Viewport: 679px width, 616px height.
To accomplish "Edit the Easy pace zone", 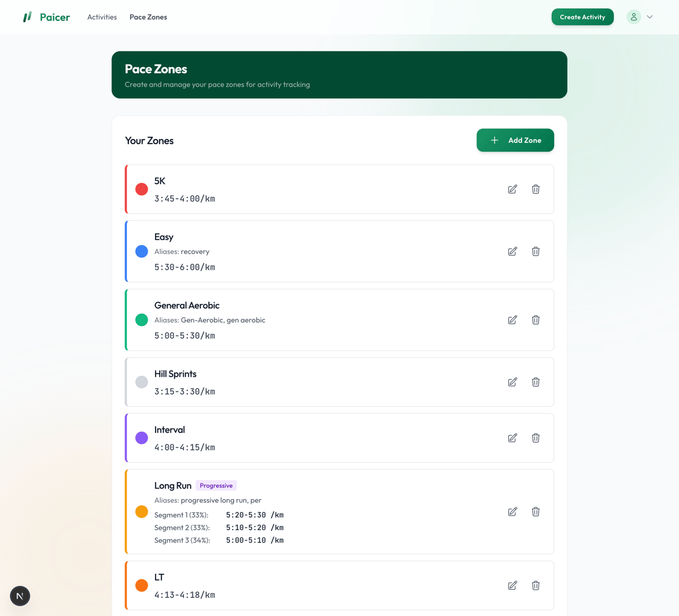I will [x=512, y=252].
